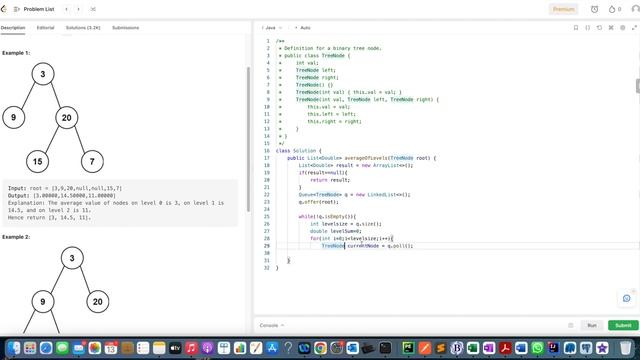
Task: Click the format code braces icon
Action: (587, 28)
